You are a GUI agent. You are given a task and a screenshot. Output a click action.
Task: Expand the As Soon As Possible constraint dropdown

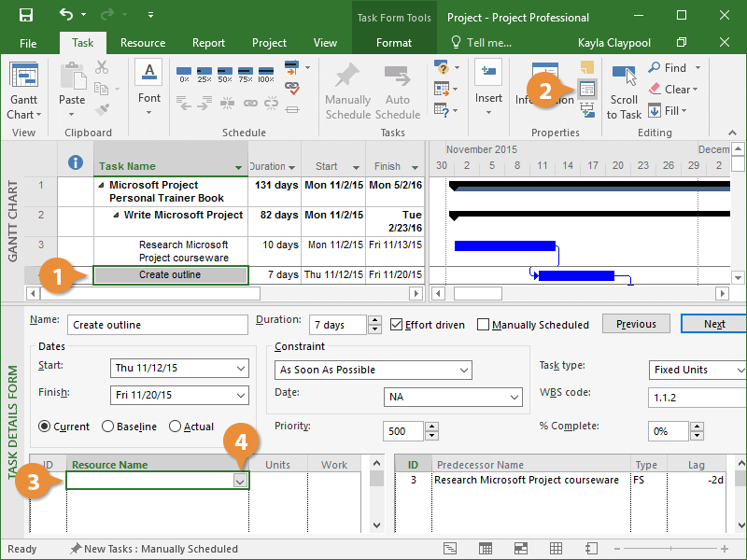464,370
